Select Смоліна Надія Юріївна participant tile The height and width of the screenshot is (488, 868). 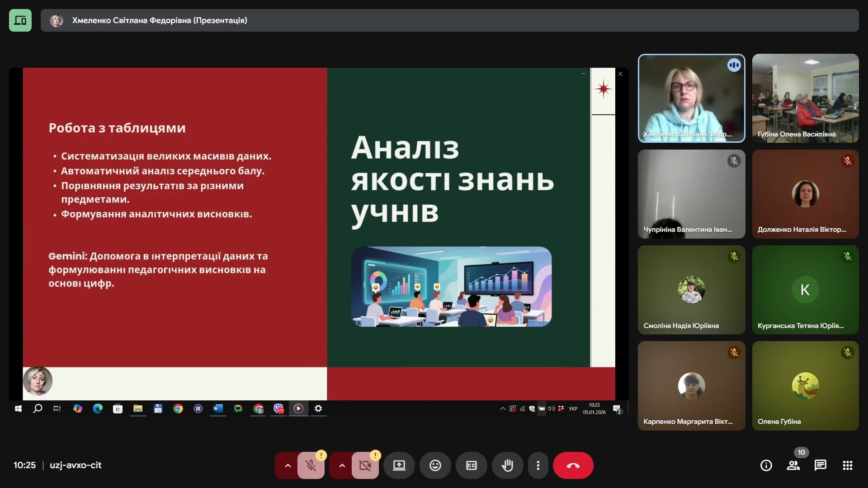(x=691, y=290)
